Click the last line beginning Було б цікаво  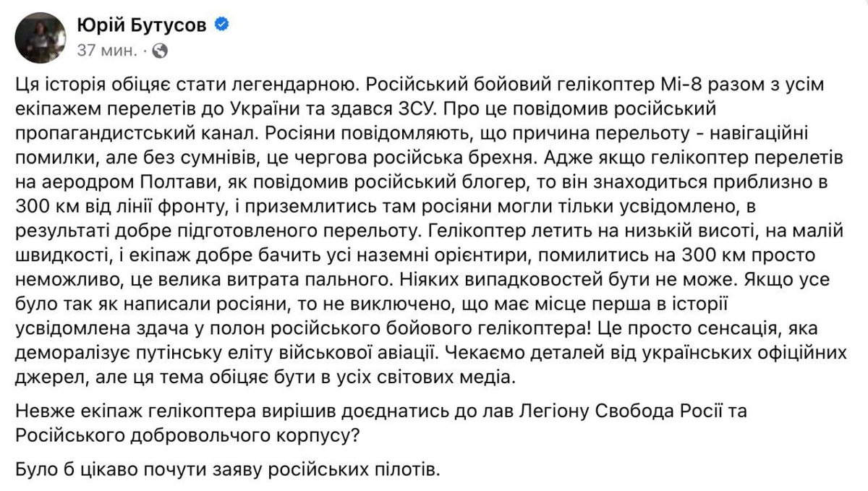(227, 471)
